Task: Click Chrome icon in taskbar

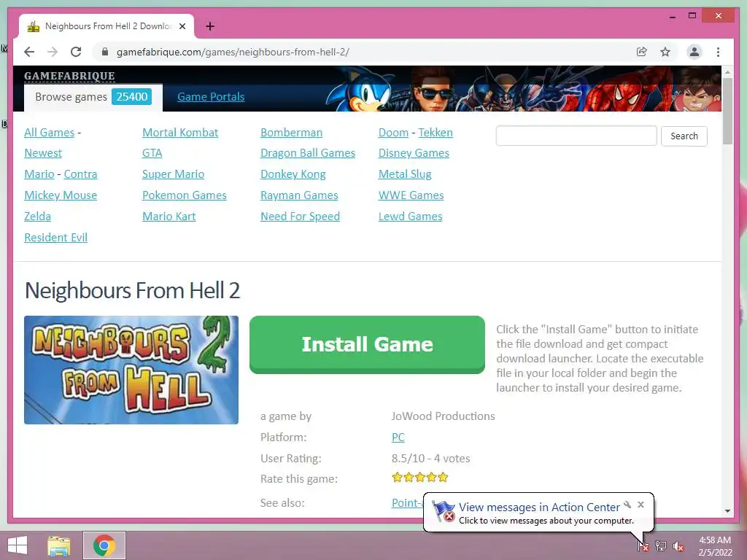Action: tap(104, 545)
